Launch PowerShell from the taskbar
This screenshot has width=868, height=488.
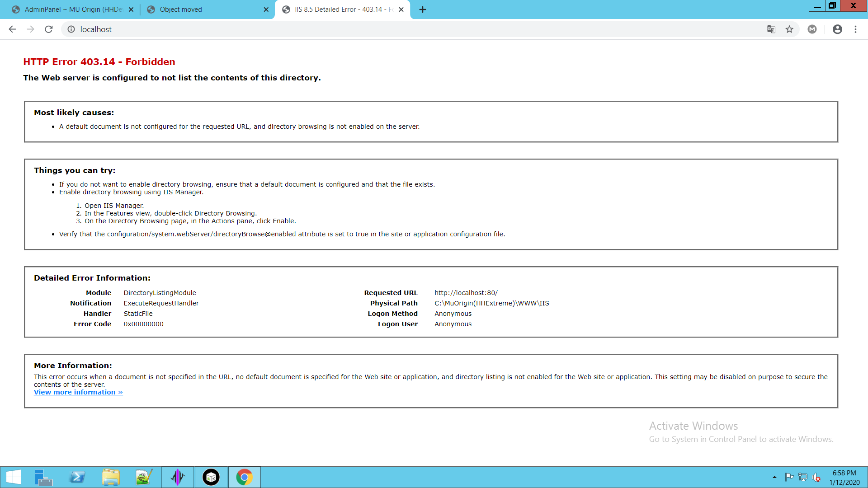(77, 477)
